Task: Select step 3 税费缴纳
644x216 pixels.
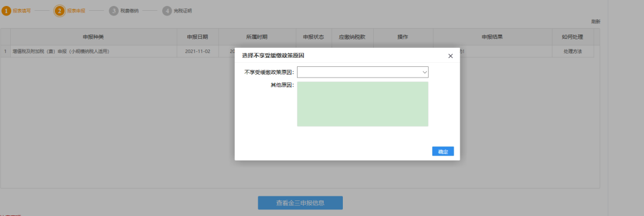Action: click(124, 11)
